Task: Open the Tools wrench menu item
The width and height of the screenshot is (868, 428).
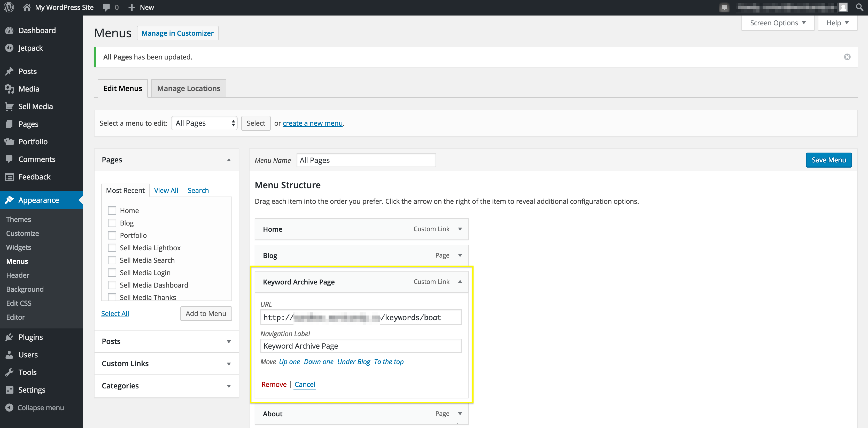Action: [x=27, y=372]
